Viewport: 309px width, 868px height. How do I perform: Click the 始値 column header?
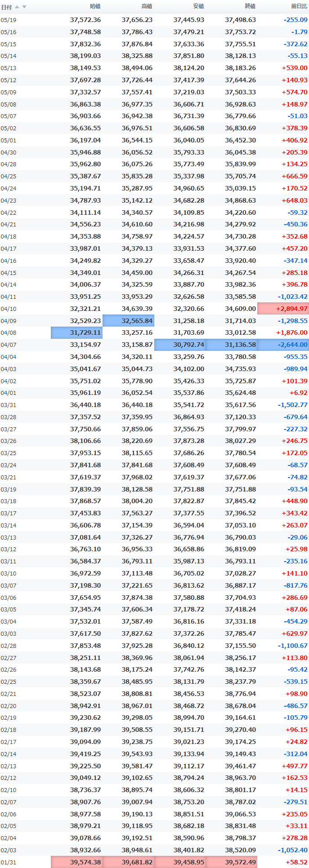pyautogui.click(x=95, y=6)
